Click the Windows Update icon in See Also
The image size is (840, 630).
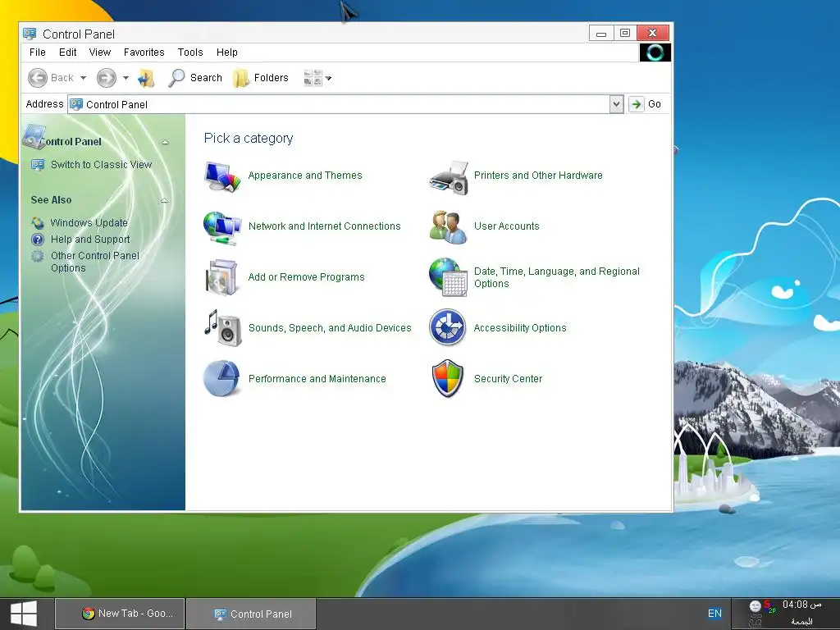pos(38,223)
